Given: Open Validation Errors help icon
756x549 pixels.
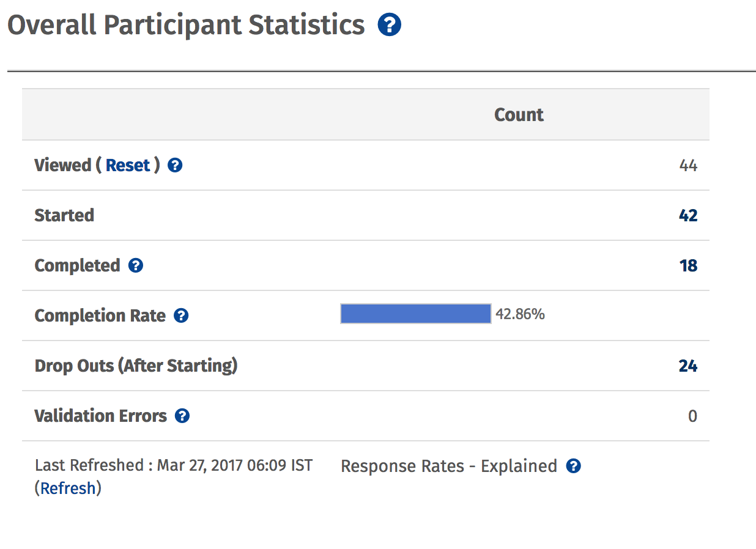Looking at the screenshot, I should point(182,416).
